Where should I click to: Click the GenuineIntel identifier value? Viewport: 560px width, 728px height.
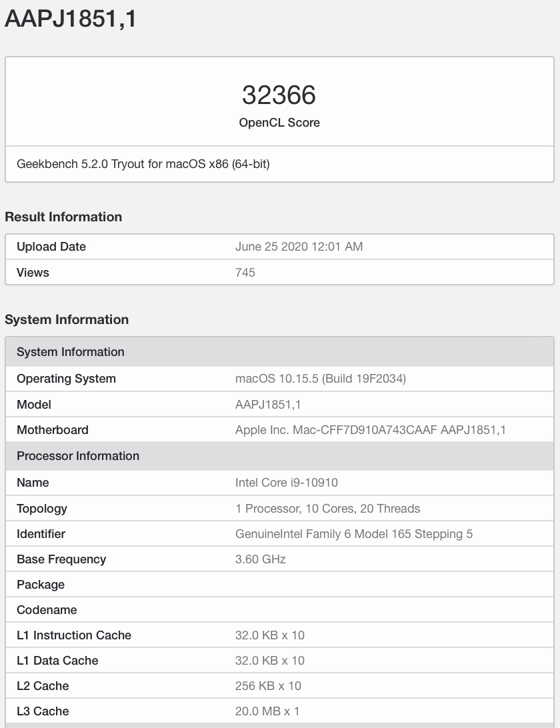click(x=354, y=534)
